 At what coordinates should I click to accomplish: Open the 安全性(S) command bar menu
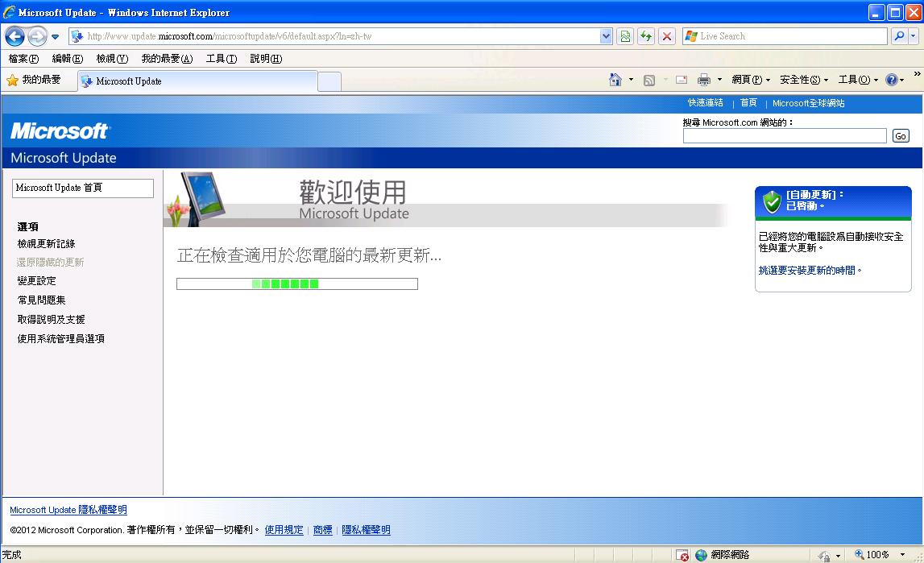tap(804, 80)
